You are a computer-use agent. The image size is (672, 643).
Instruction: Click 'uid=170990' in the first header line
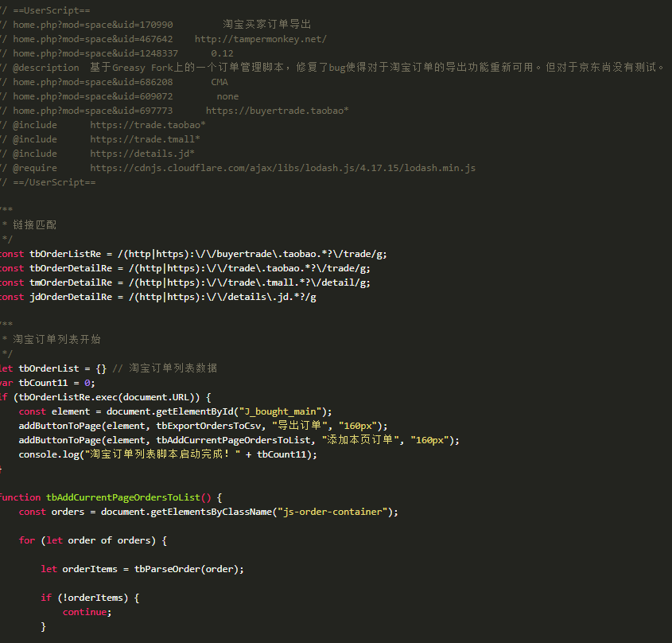pyautogui.click(x=146, y=25)
